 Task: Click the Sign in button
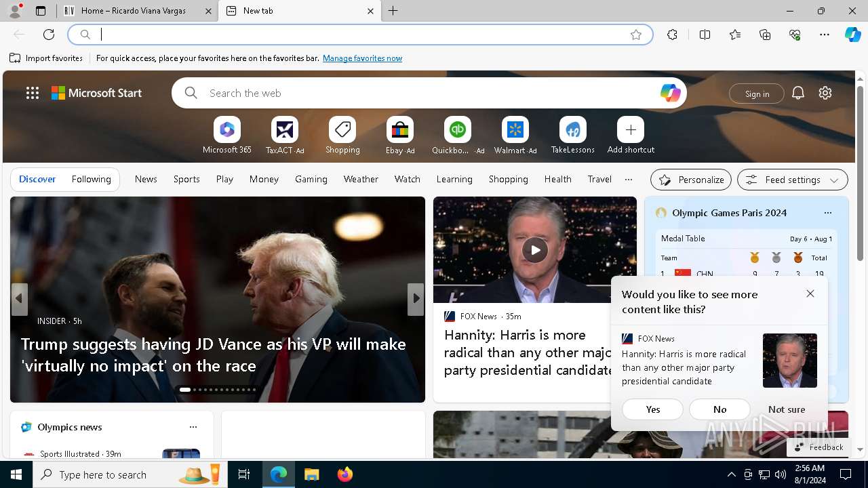(757, 94)
